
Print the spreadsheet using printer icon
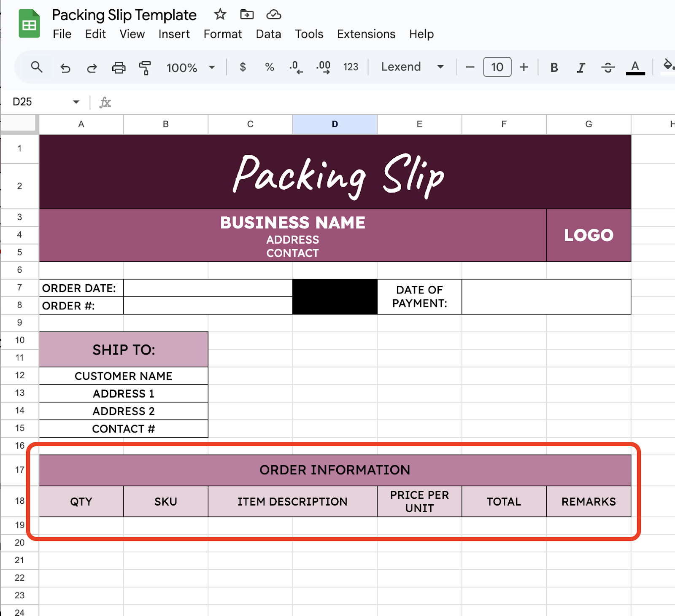click(119, 67)
